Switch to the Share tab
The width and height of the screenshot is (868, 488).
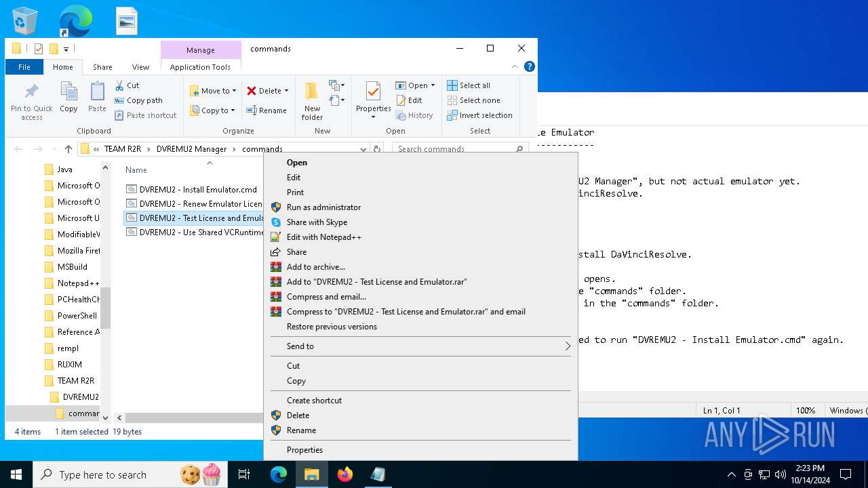pyautogui.click(x=102, y=67)
